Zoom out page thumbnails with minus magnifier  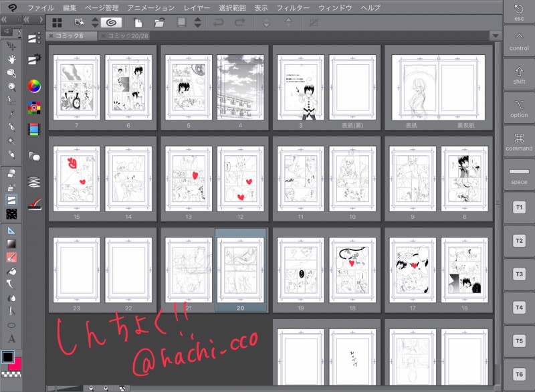tap(92, 388)
